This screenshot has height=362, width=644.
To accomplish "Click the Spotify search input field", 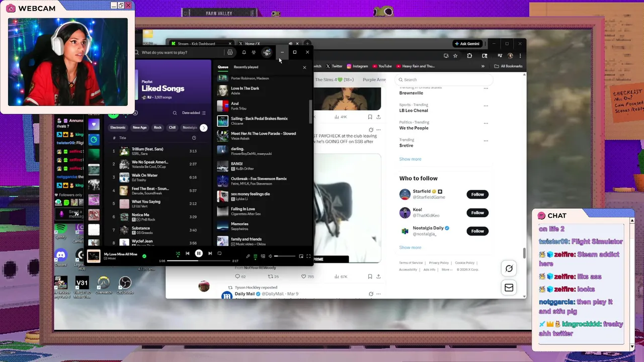I will point(180,52).
